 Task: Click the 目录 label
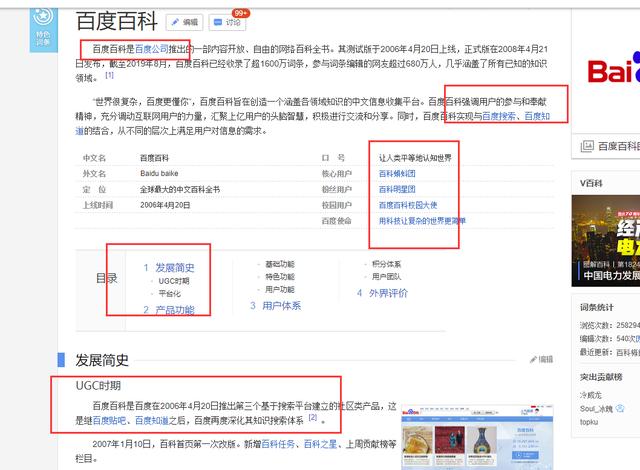(106, 278)
